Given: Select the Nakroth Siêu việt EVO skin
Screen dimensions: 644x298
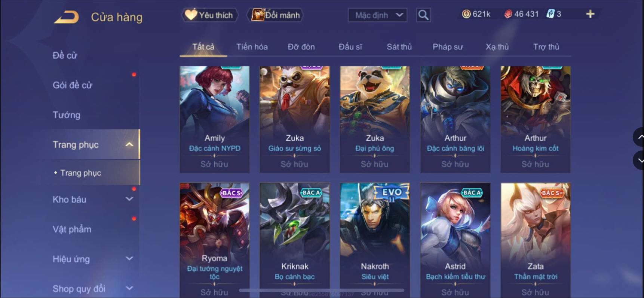Looking at the screenshot, I should point(375,240).
